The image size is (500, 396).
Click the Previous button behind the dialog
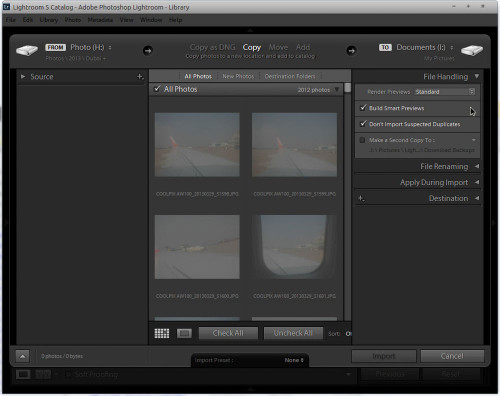point(390,374)
